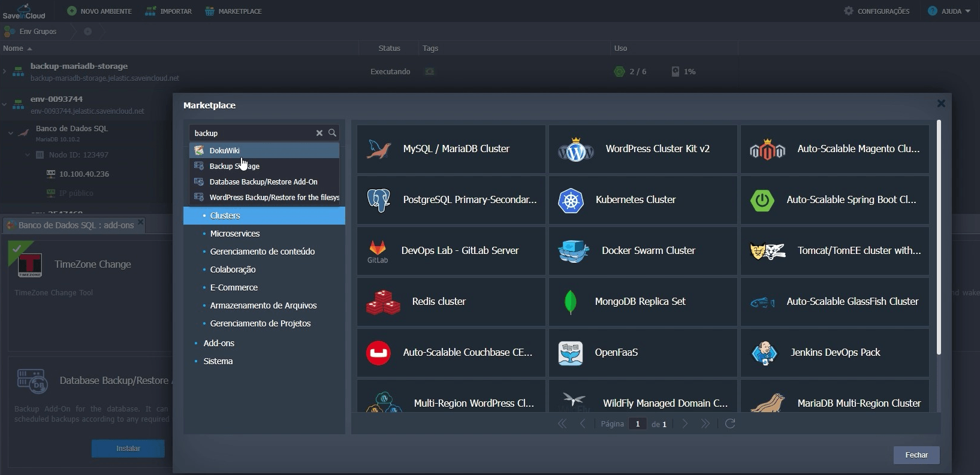Collapse the env-0093744 environment

(5, 104)
